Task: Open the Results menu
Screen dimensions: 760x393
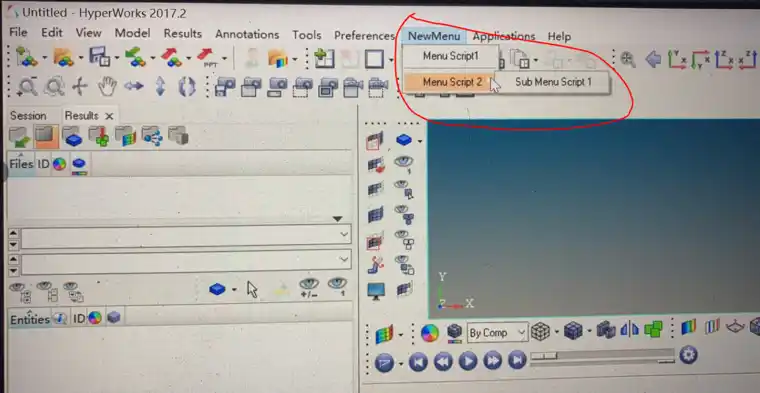Action: [x=182, y=33]
